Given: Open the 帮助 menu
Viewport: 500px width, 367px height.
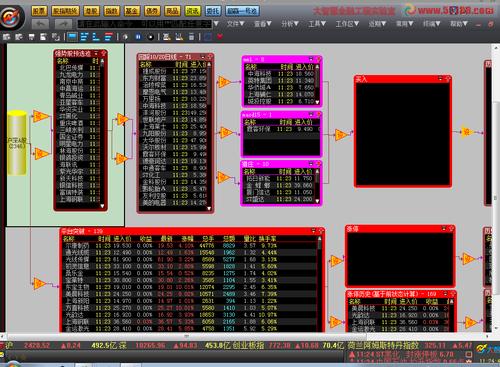Looking at the screenshot, I should [459, 24].
